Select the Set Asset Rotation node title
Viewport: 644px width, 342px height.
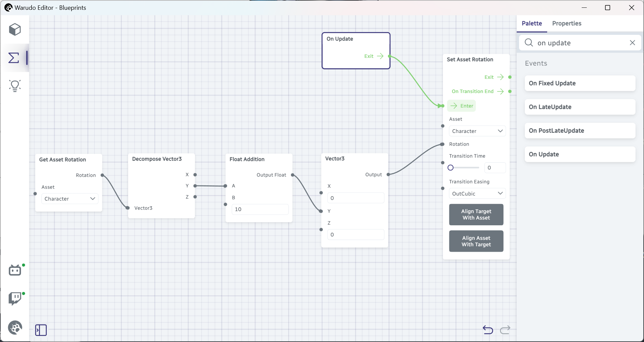pyautogui.click(x=470, y=60)
